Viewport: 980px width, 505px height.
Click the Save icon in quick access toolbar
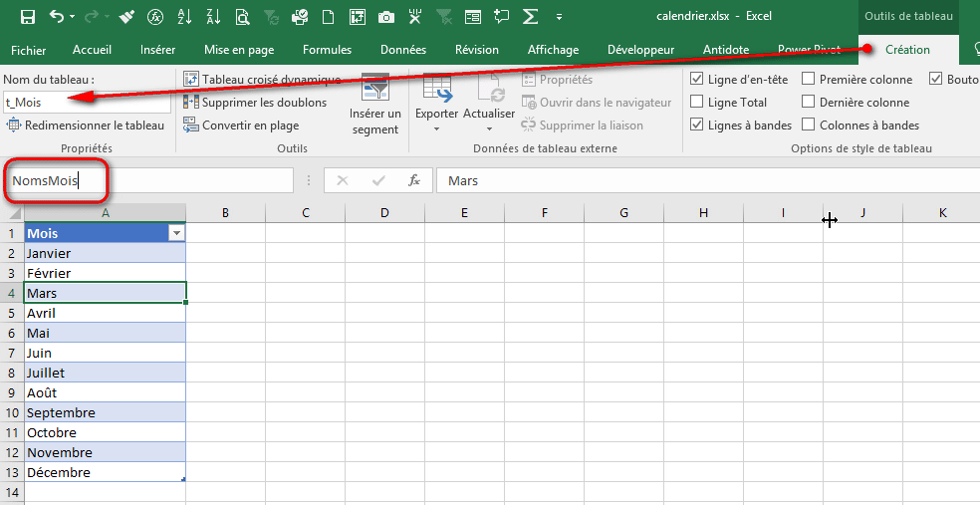pyautogui.click(x=28, y=17)
